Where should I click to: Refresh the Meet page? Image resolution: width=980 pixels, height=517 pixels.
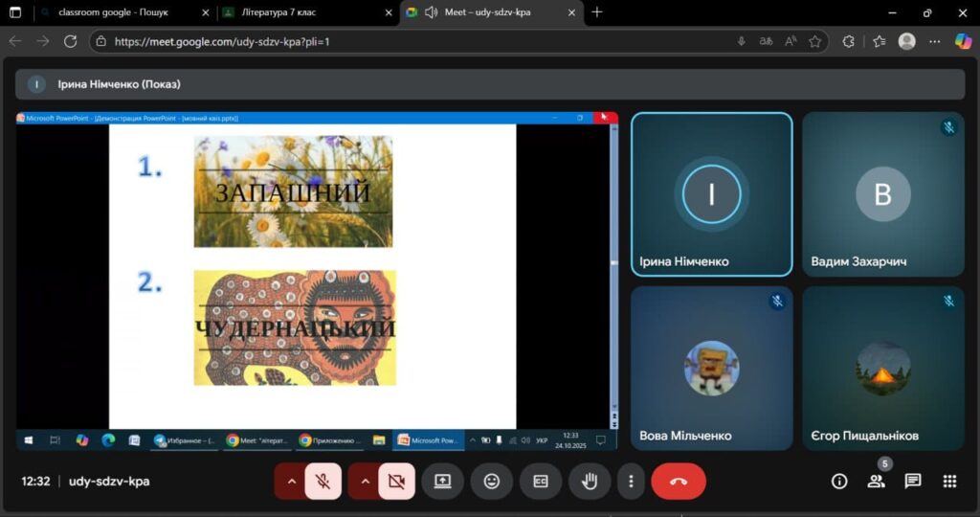[x=70, y=41]
